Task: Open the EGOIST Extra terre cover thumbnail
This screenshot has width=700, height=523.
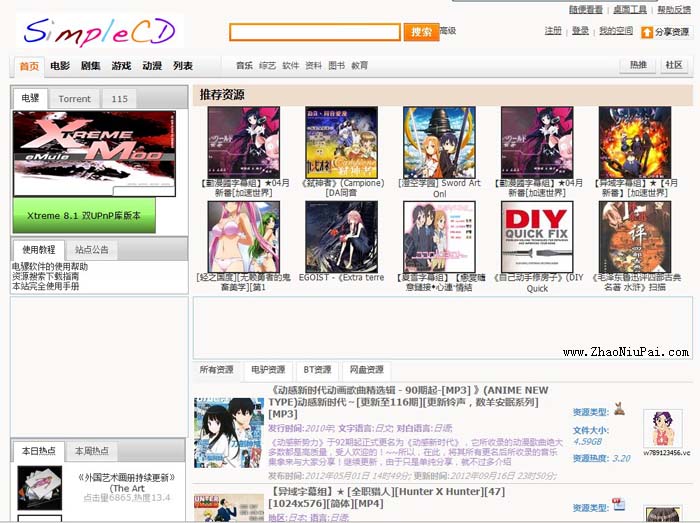Action: (342, 237)
